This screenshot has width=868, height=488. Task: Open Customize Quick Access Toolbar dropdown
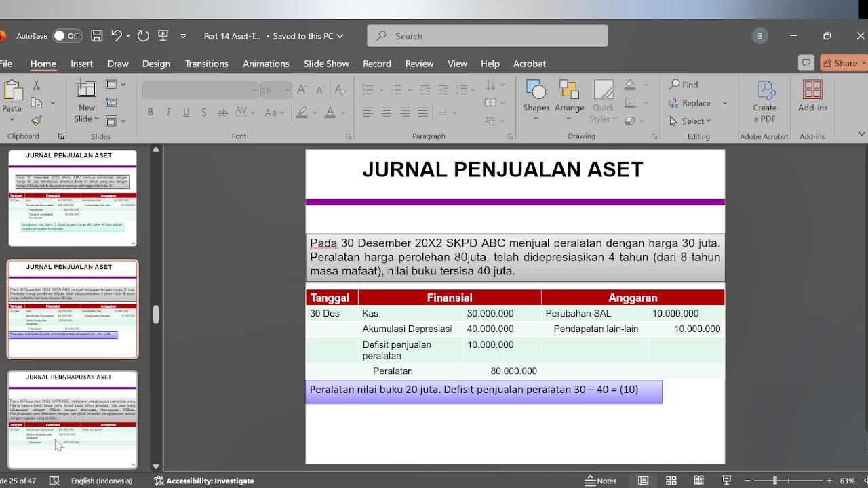(184, 36)
